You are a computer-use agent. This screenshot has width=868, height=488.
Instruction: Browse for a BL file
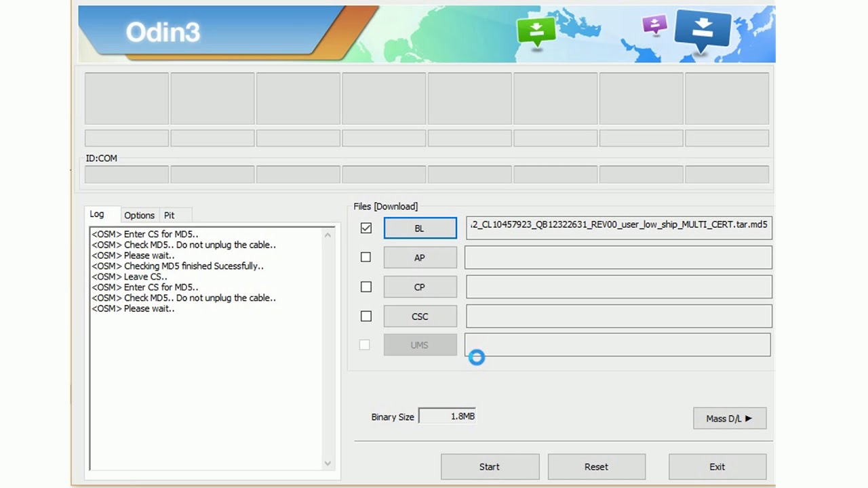pos(420,228)
